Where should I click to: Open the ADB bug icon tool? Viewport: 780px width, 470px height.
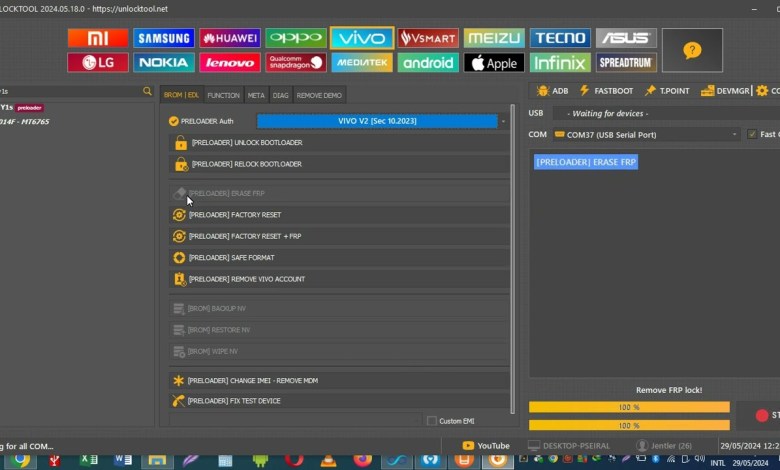pos(553,90)
